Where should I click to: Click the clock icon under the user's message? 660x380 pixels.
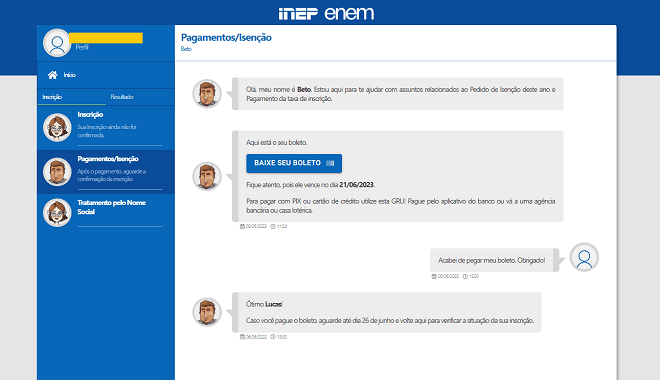tap(465, 276)
